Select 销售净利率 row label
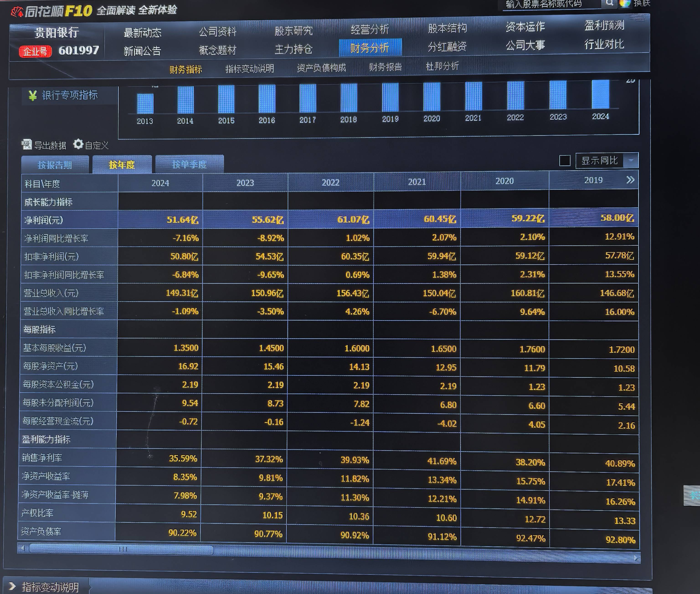 pyautogui.click(x=42, y=458)
